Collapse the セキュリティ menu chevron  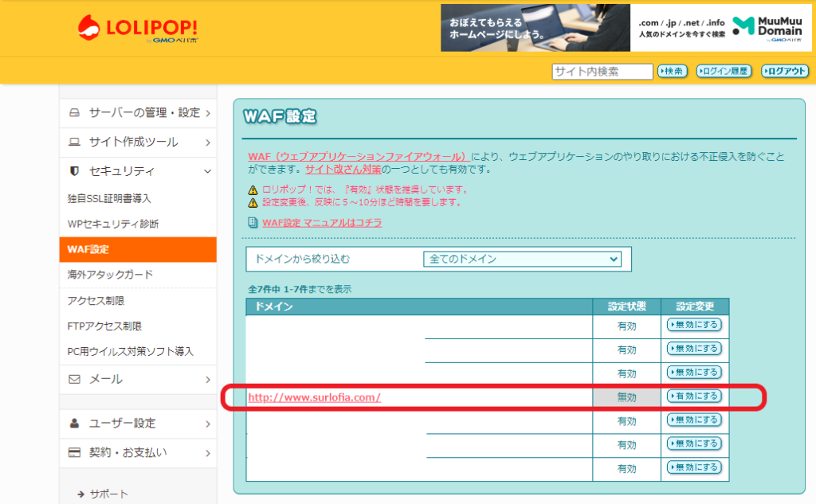click(207, 171)
